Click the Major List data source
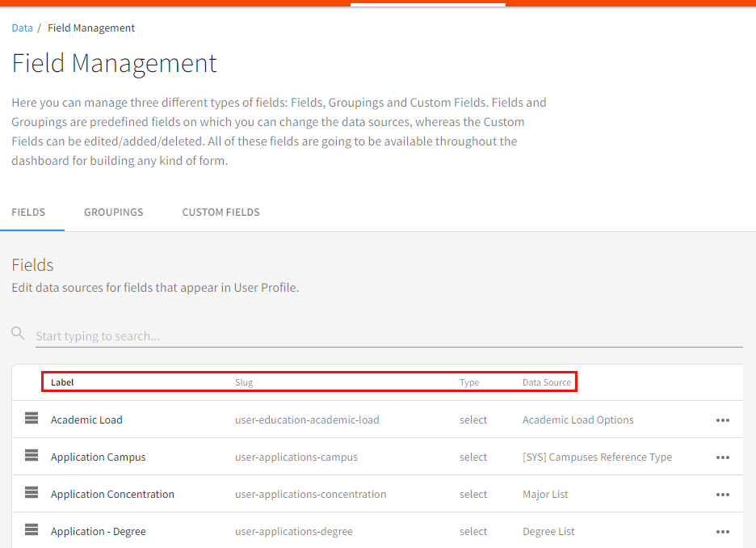 point(545,495)
